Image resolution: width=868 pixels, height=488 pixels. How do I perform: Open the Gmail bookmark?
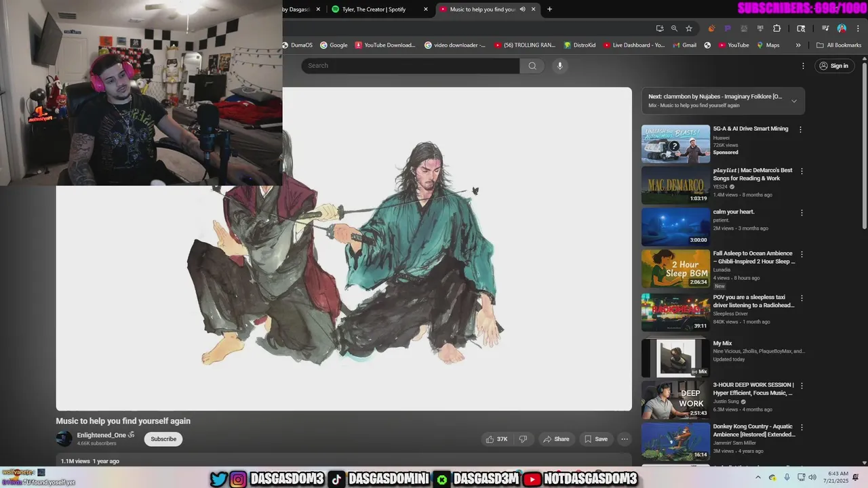click(684, 45)
